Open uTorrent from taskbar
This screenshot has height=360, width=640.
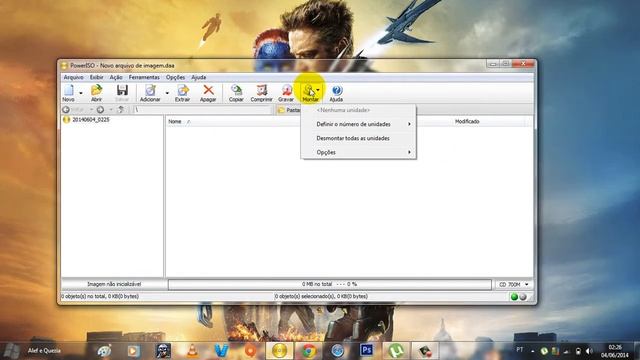coord(396,351)
